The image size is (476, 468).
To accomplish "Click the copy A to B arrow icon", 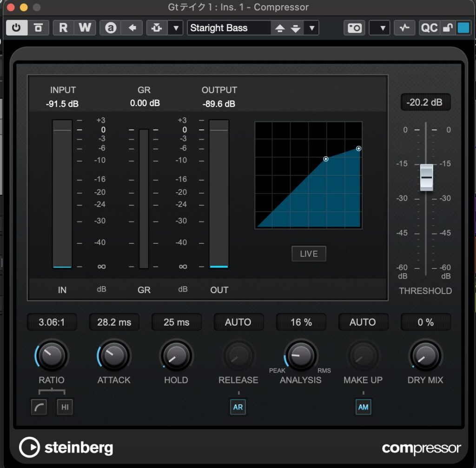I will [x=132, y=28].
